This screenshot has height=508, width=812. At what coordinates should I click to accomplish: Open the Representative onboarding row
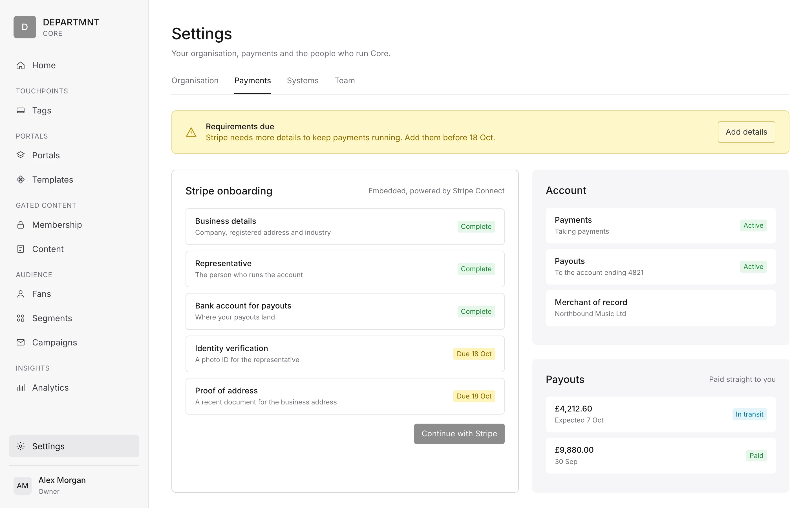345,269
